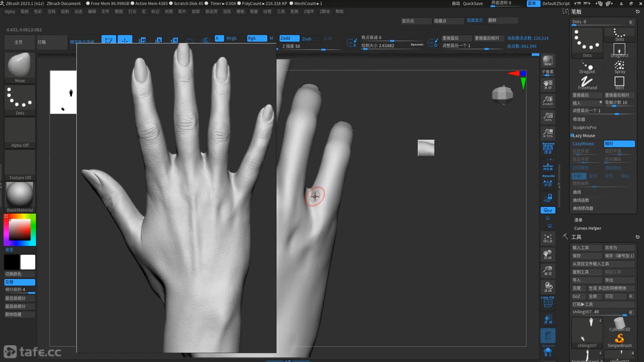Expand the Curves Helper section
Image resolution: width=644 pixels, height=362 pixels.
[x=588, y=228]
